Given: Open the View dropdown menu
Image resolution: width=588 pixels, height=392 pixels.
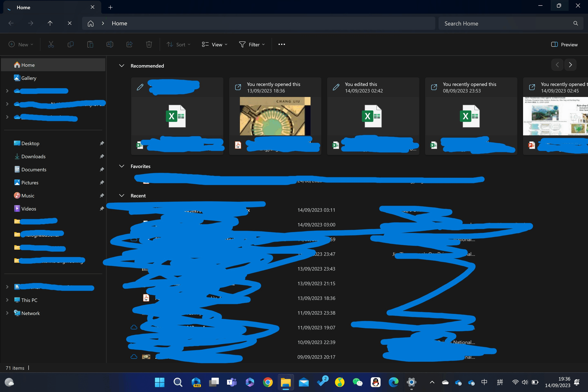Looking at the screenshot, I should tap(215, 45).
